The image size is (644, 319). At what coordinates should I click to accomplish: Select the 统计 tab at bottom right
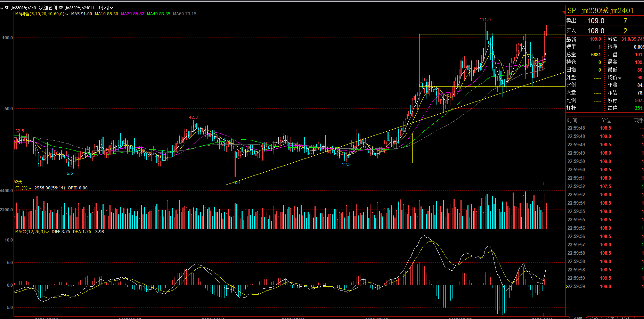click(626, 318)
